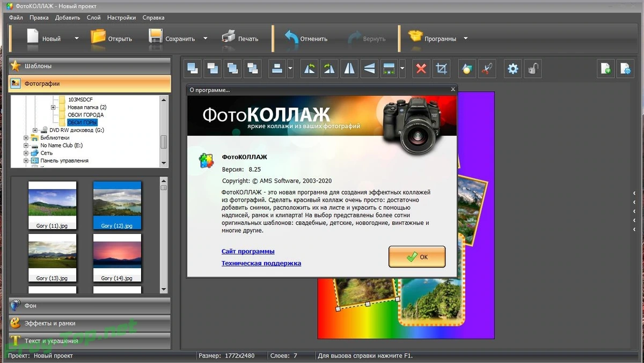Expand the Программы dropdown arrow

(x=465, y=39)
